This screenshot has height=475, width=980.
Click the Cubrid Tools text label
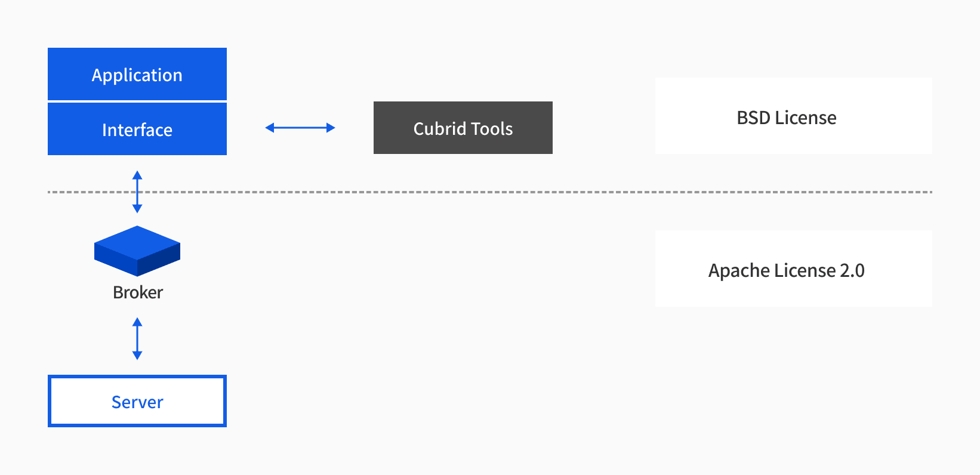point(463,129)
